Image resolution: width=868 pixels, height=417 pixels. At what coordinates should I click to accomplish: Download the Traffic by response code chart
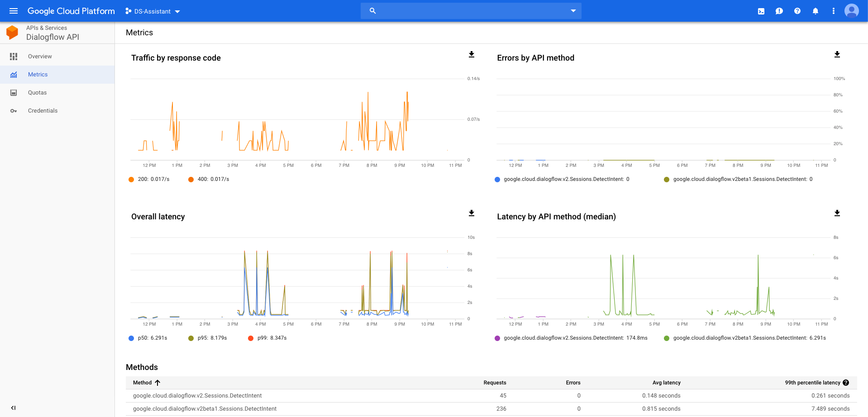472,54
